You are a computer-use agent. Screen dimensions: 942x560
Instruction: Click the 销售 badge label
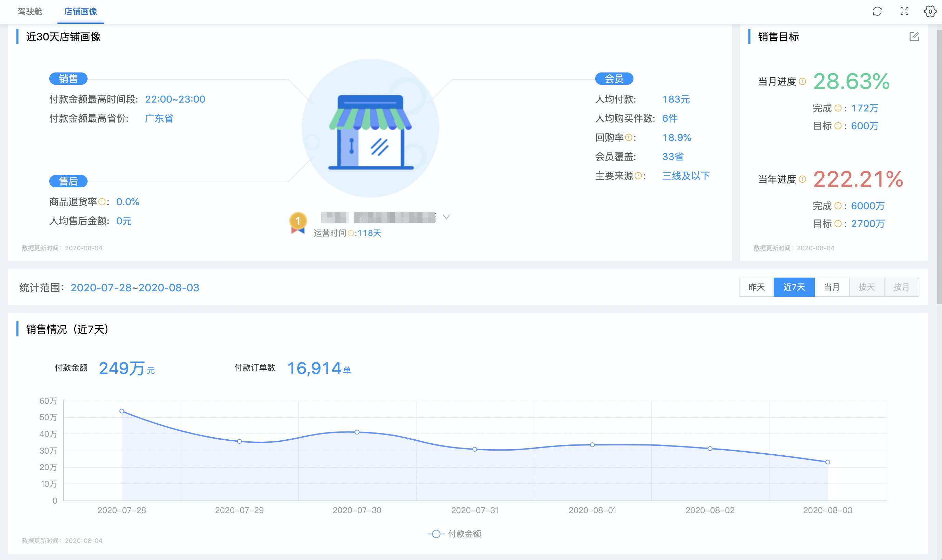(x=68, y=79)
